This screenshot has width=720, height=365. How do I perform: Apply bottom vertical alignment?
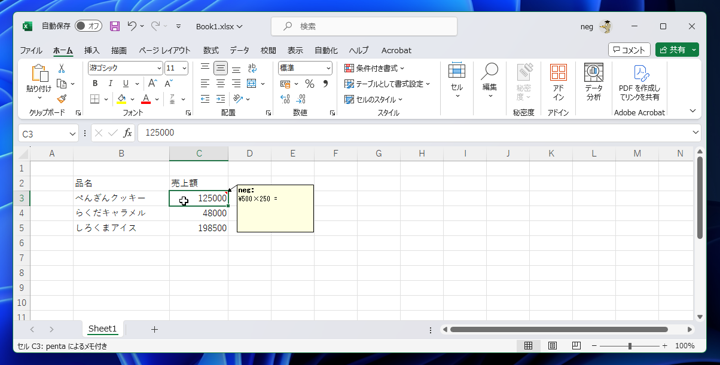coord(236,68)
